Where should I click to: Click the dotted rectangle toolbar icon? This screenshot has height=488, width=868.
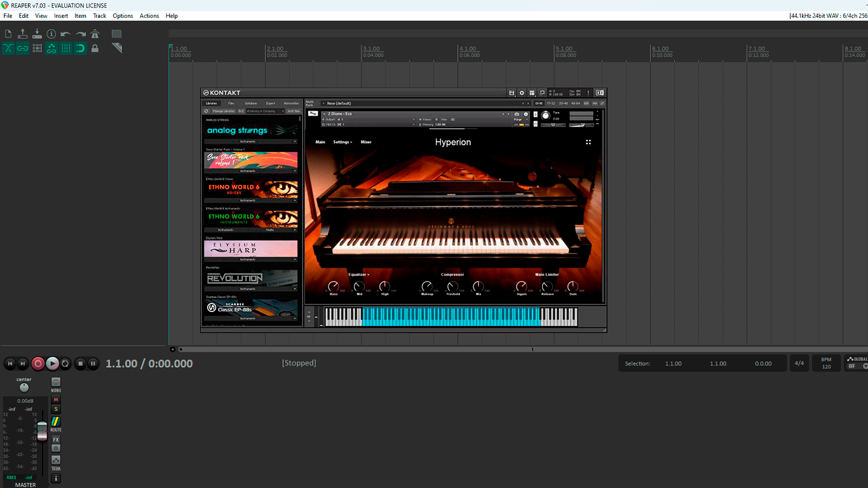[116, 34]
